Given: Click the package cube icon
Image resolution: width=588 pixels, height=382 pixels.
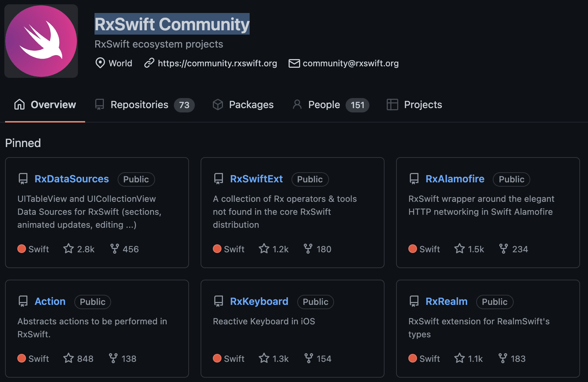Looking at the screenshot, I should (x=218, y=105).
